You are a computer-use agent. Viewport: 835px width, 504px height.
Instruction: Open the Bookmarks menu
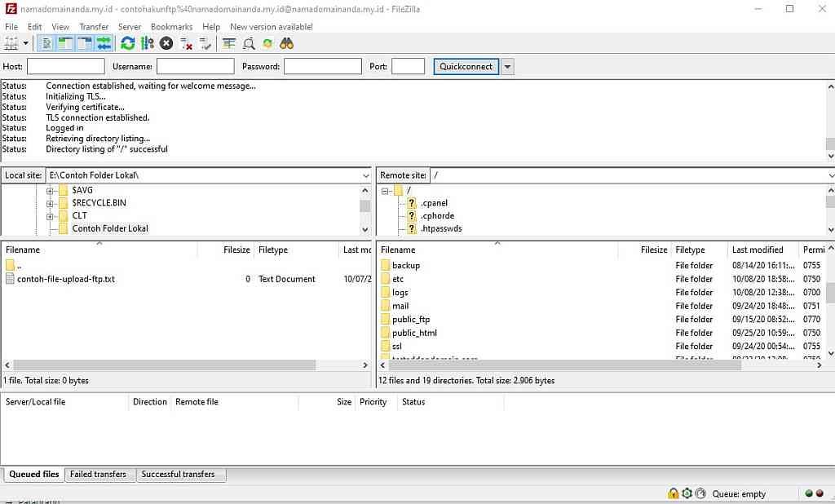171,27
